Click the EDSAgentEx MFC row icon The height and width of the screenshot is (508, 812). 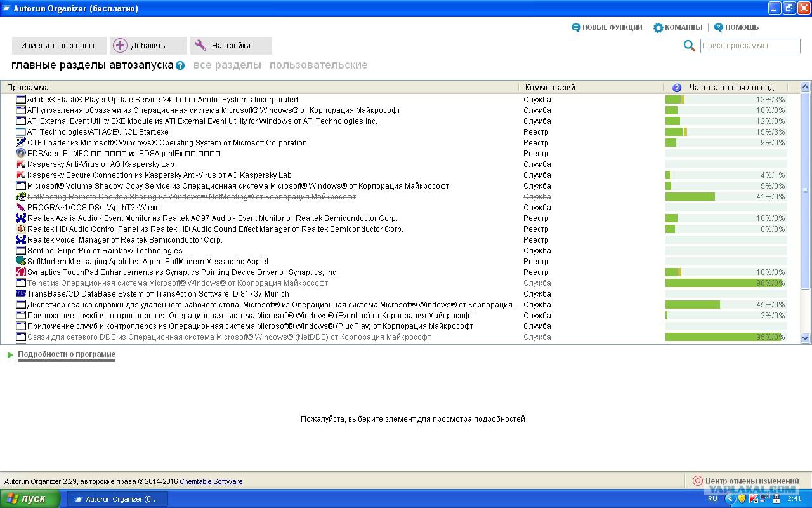[20, 154]
